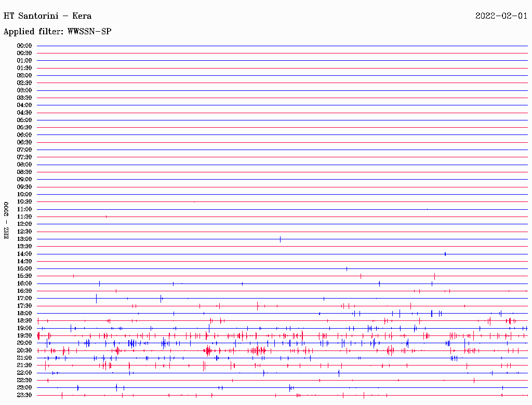This screenshot has width=532, height=405.
Task: Select the 05:00 time label
Action: pos(24,120)
